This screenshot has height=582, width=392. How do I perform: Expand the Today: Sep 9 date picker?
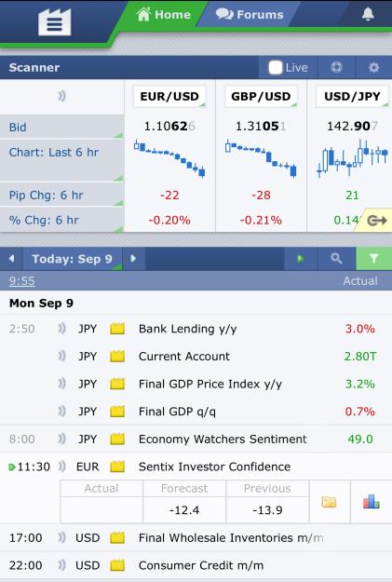pyautogui.click(x=72, y=259)
